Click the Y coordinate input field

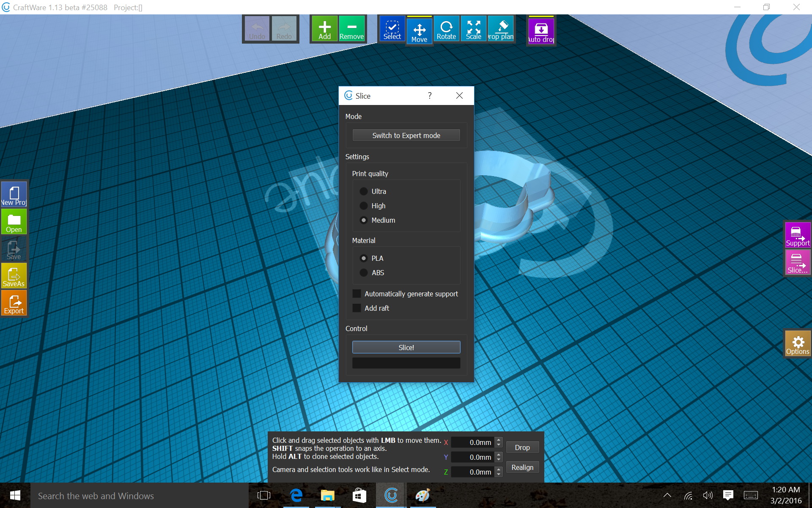point(473,457)
